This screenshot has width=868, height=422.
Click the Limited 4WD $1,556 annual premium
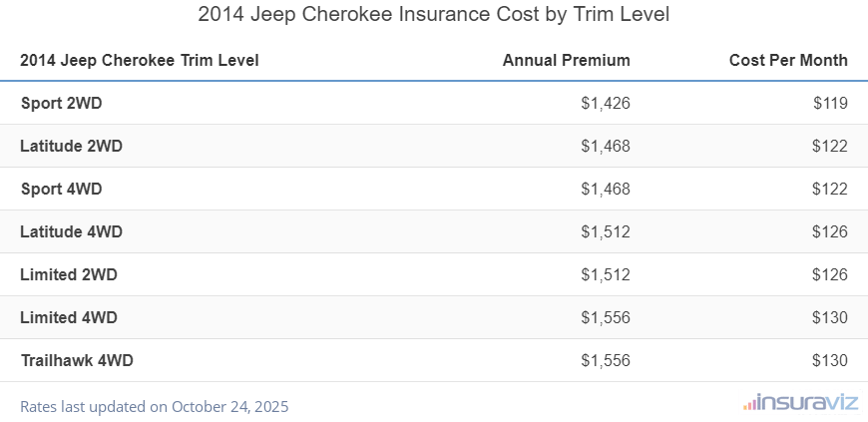(606, 317)
